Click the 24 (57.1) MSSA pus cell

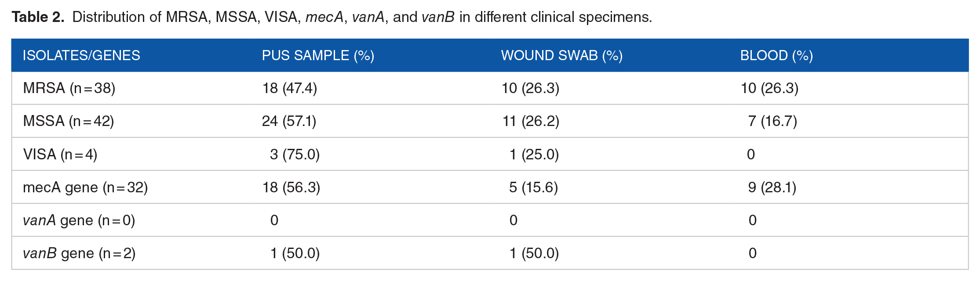[289, 121]
